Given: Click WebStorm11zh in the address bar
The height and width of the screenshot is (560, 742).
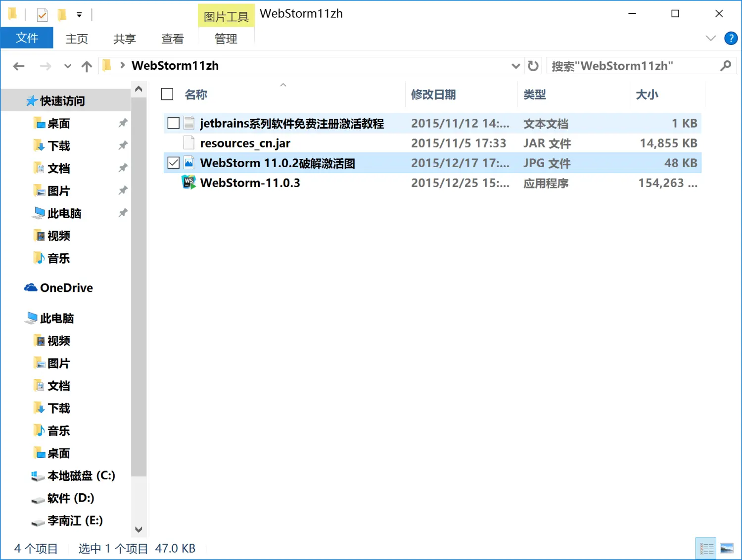Looking at the screenshot, I should click(175, 65).
